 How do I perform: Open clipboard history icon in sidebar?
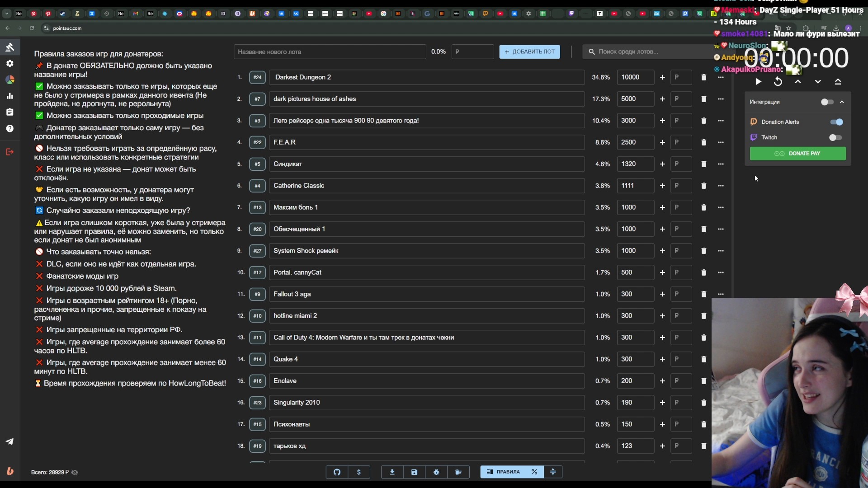tap(9, 112)
